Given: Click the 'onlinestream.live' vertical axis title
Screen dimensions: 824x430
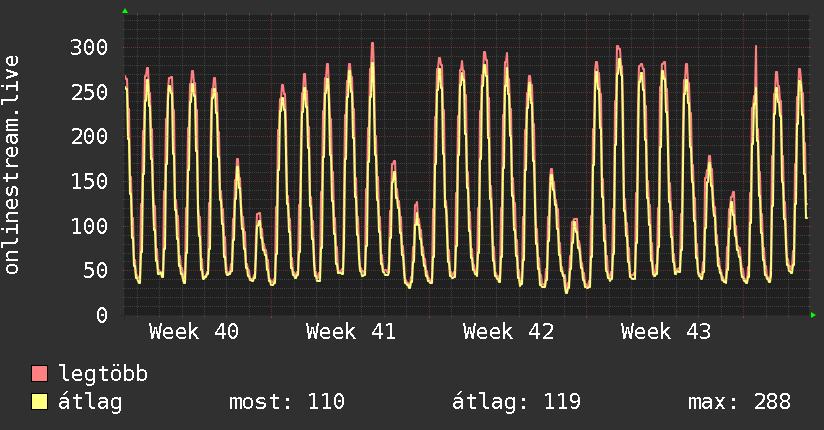Looking at the screenshot, I should coord(12,165).
